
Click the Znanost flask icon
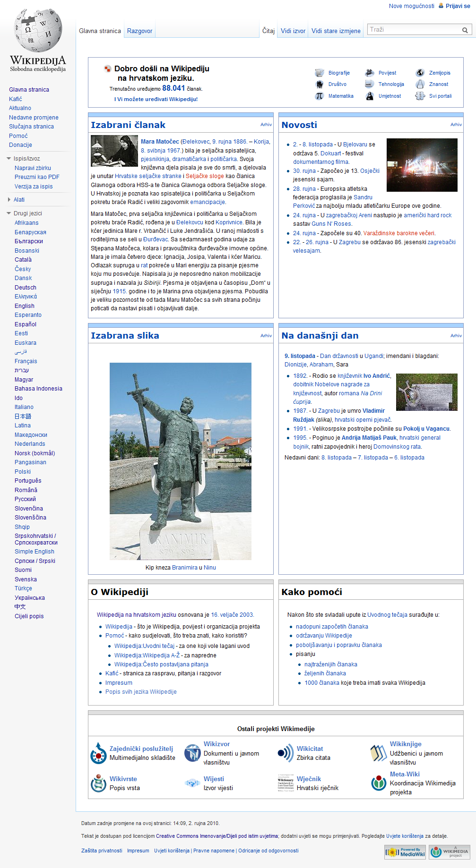[420, 84]
